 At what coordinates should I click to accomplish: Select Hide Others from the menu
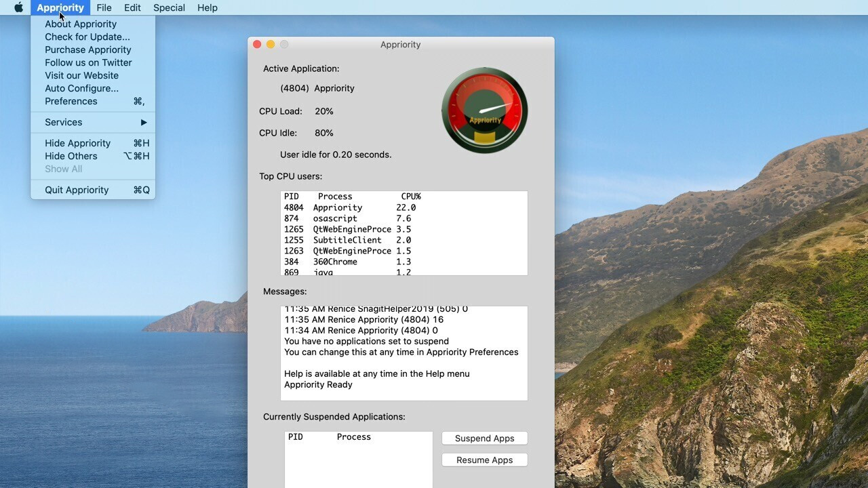pos(71,156)
